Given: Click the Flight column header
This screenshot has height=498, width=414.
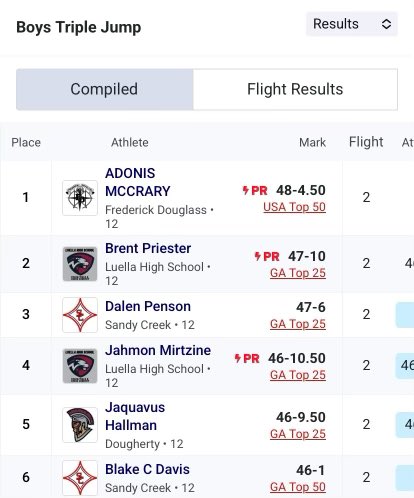Looking at the screenshot, I should tap(366, 142).
